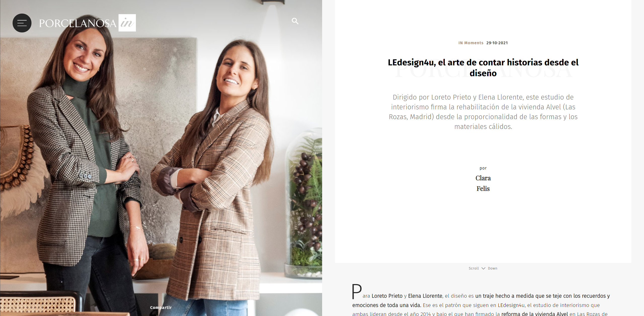
Task: Click the 'LEdesign4u' mention in paragraph
Action: pos(511,305)
